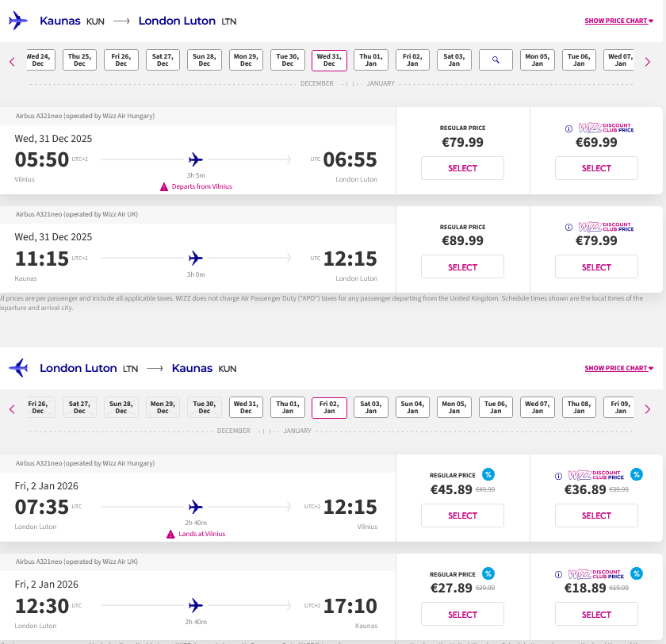The width and height of the screenshot is (666, 644).
Task: Click the search icon in outbound date strip
Action: tap(496, 60)
